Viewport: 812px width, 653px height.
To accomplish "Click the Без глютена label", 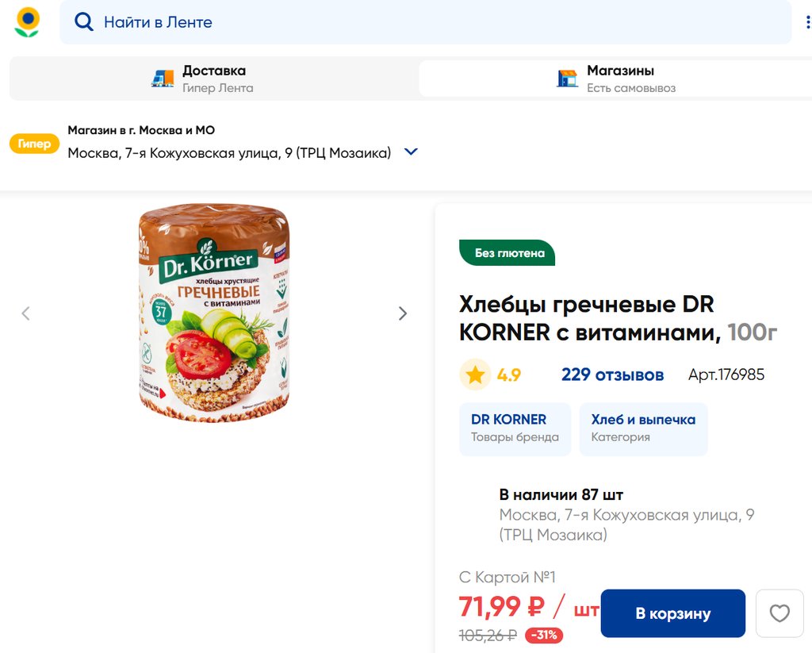I will 508,253.
